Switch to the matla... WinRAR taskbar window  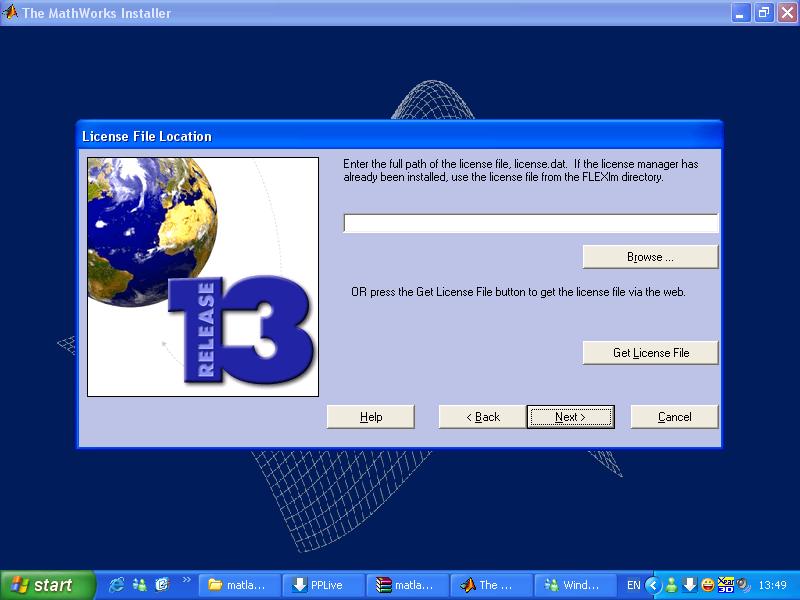pyautogui.click(x=408, y=585)
